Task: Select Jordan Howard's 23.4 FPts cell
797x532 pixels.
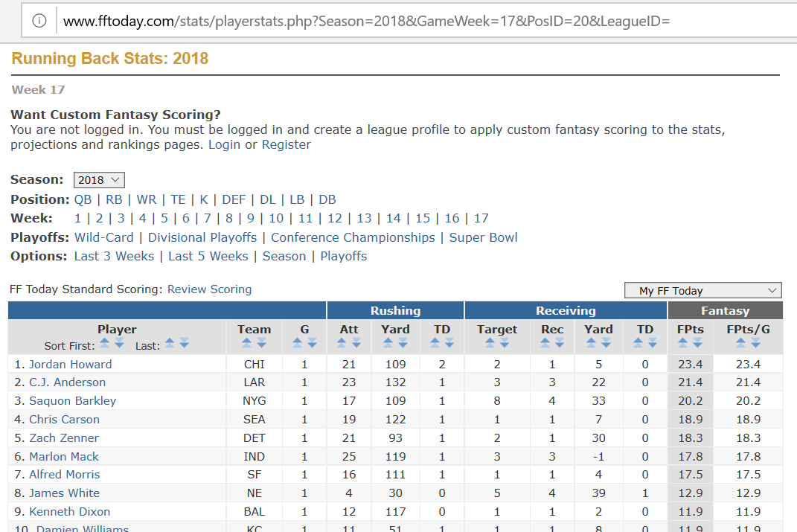Action: tap(691, 365)
